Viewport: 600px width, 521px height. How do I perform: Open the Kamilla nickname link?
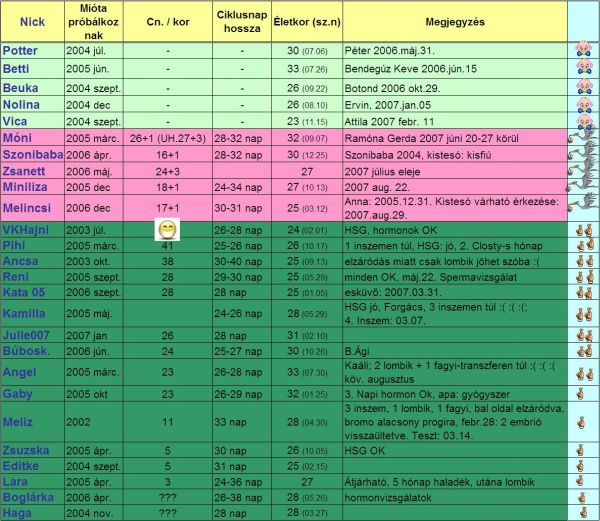click(24, 313)
